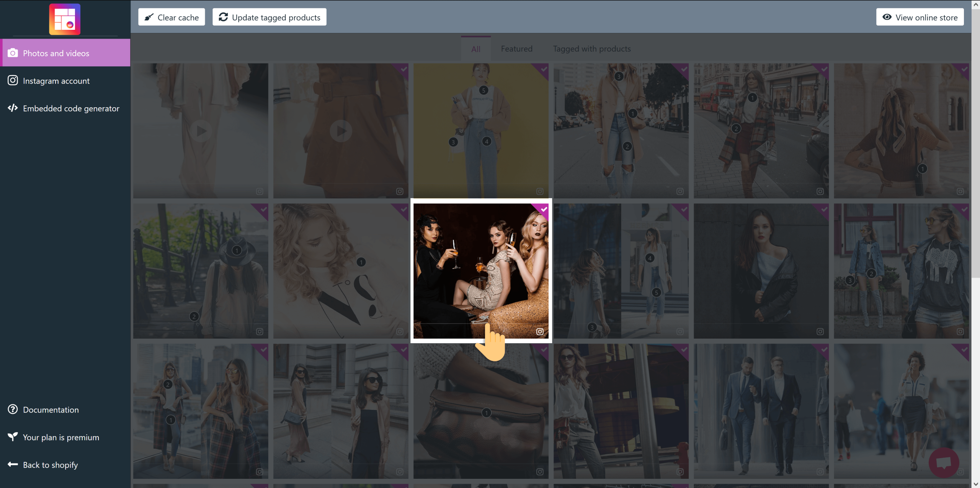Click the app logo icon in the sidebar
980x488 pixels.
click(x=65, y=19)
